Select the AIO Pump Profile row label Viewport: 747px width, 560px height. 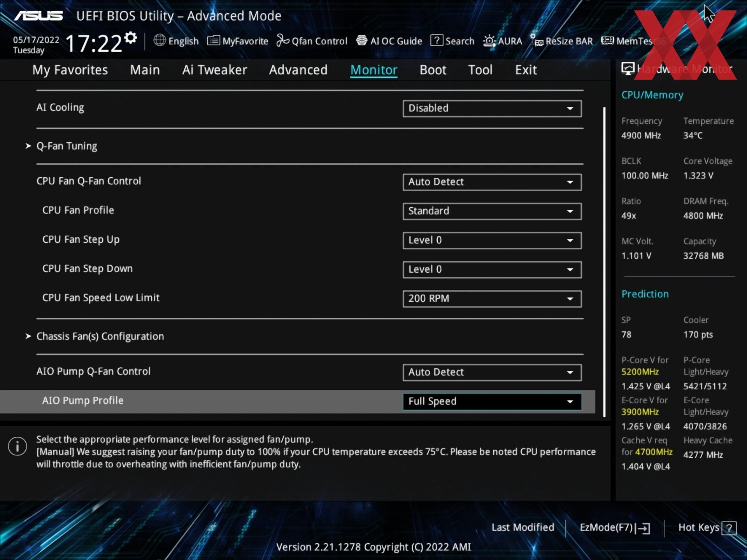pos(82,401)
